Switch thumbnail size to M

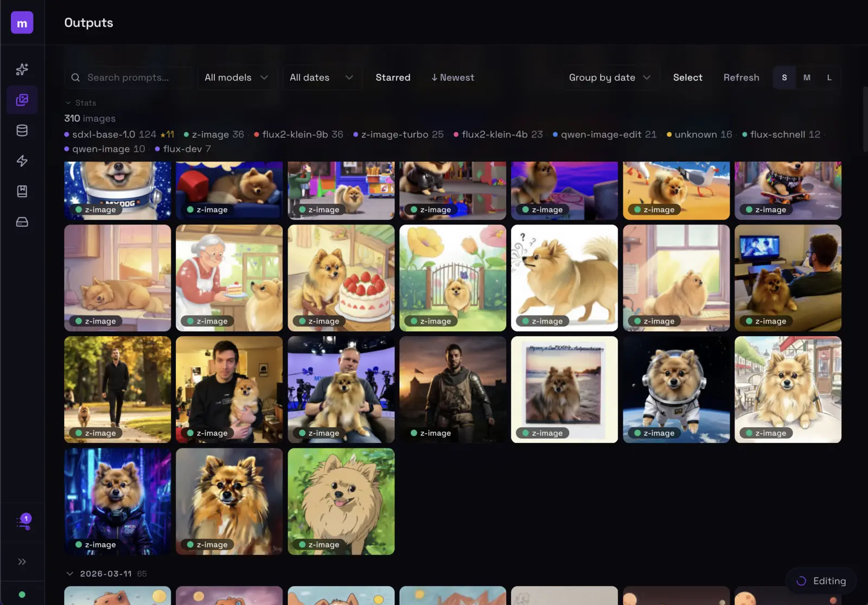tap(807, 78)
